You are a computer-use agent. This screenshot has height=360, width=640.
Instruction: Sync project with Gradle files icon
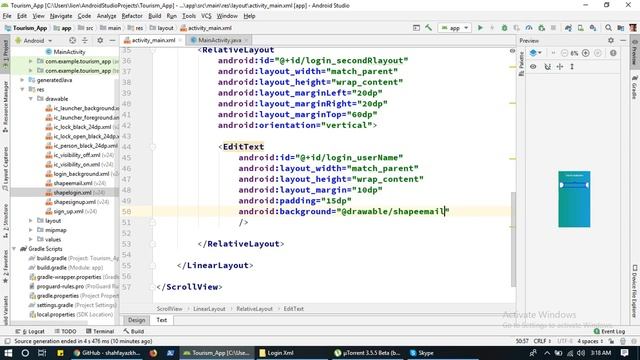pyautogui.click(x=568, y=28)
